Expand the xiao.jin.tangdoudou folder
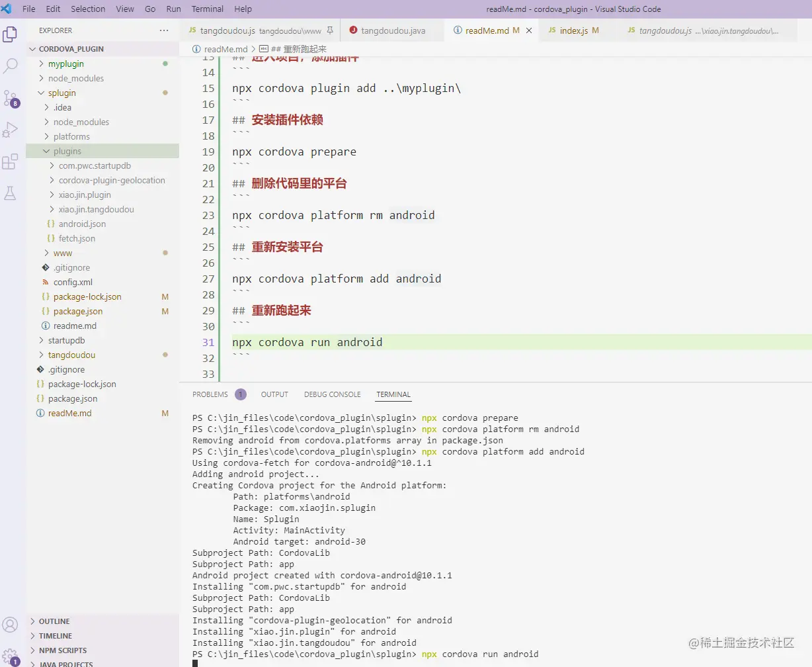Screen dimensions: 812x667 tap(52, 209)
